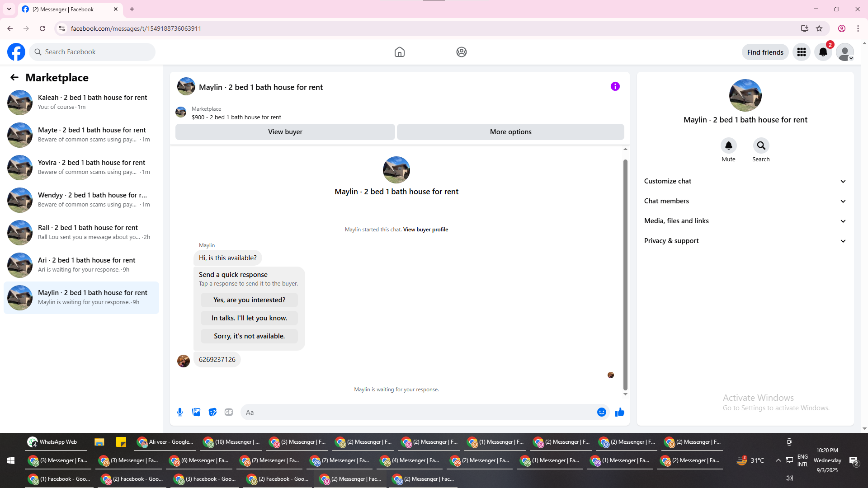This screenshot has width=868, height=488.
Task: Open the tab search dropdown arrow
Action: [9, 9]
